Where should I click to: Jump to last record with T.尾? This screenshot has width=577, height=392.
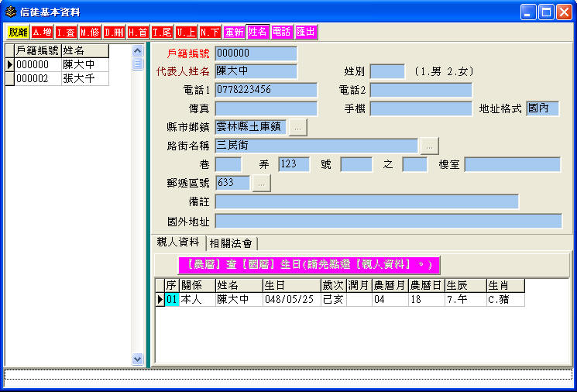click(163, 32)
